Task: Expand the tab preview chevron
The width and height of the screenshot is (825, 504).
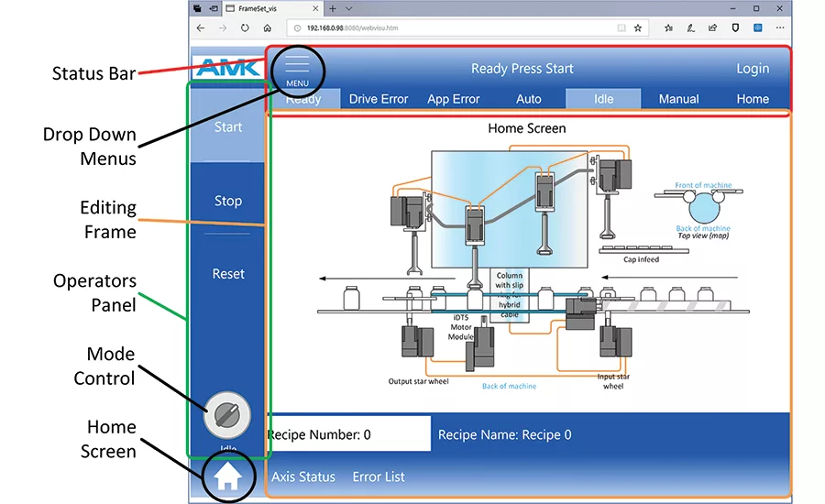Action: pyautogui.click(x=349, y=8)
